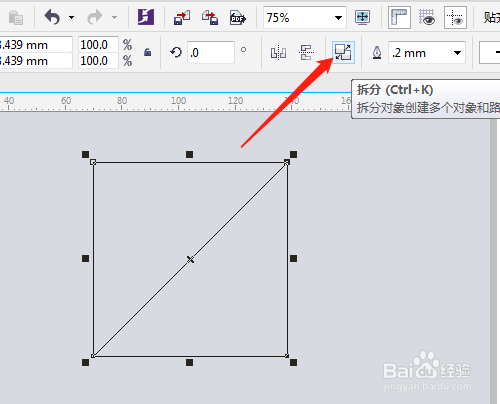Click the object width mm field
Image resolution: width=500 pixels, height=404 pixels.
click(x=36, y=45)
